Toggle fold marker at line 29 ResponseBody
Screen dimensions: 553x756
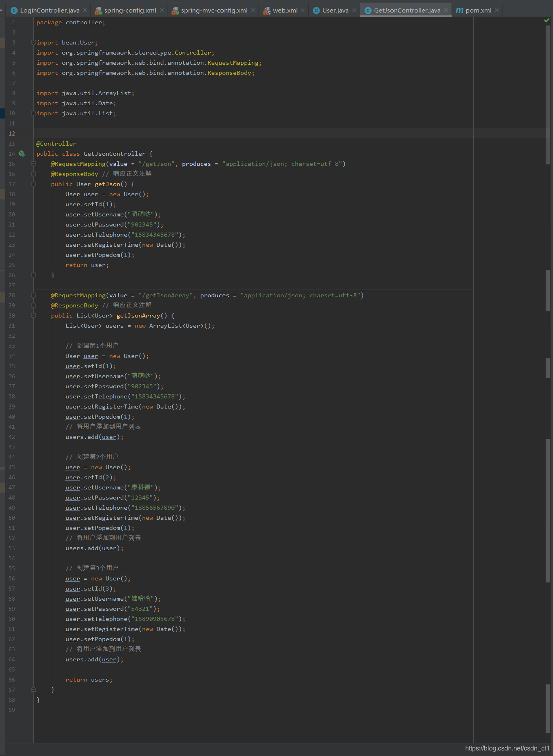(x=34, y=305)
